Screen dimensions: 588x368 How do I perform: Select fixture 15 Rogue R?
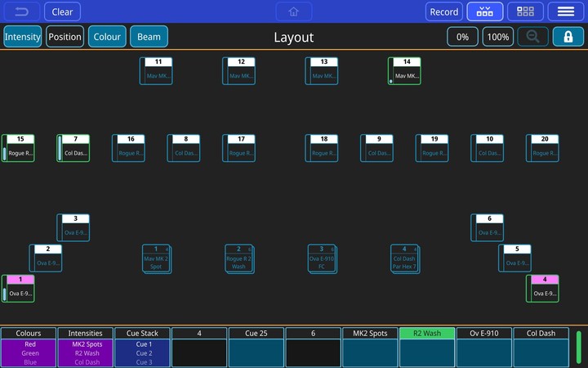[18, 148]
